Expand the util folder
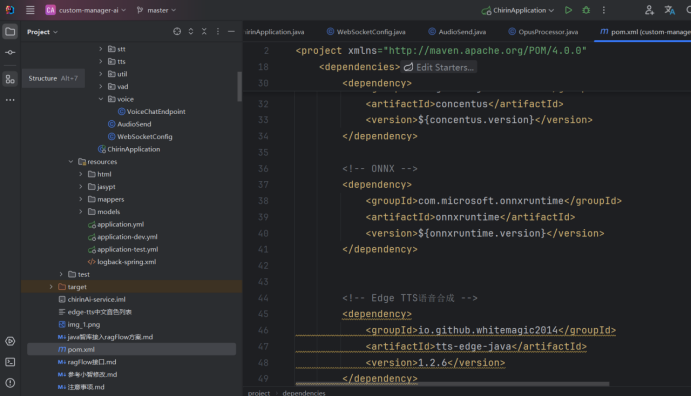Screen dimensions: 692x396 tap(101, 74)
